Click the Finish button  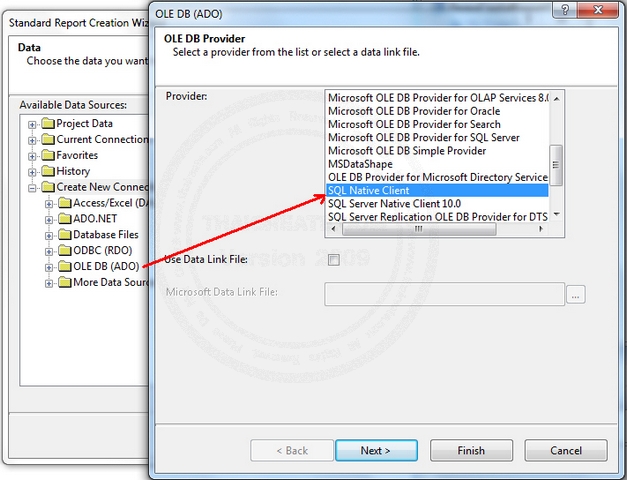(471, 451)
